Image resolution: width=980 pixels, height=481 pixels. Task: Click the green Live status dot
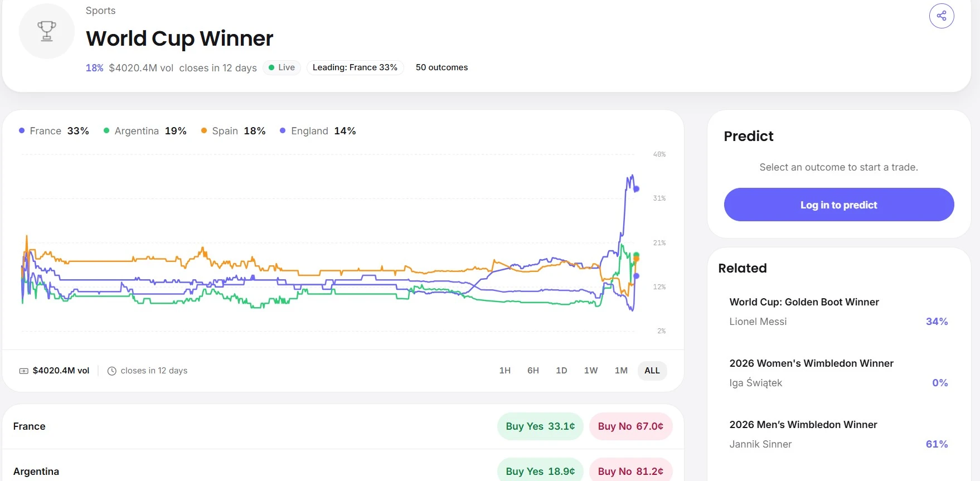(271, 67)
